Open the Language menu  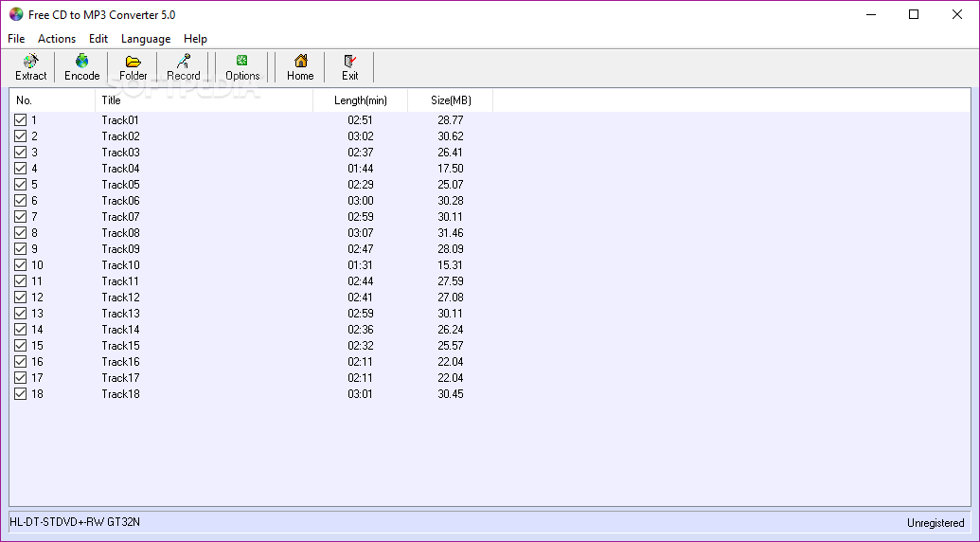tap(146, 39)
